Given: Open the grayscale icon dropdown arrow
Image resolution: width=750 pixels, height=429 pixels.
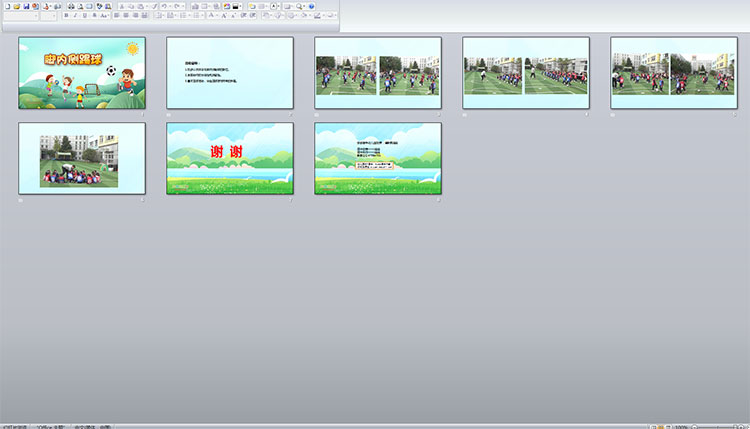Looking at the screenshot, I should point(241,6).
